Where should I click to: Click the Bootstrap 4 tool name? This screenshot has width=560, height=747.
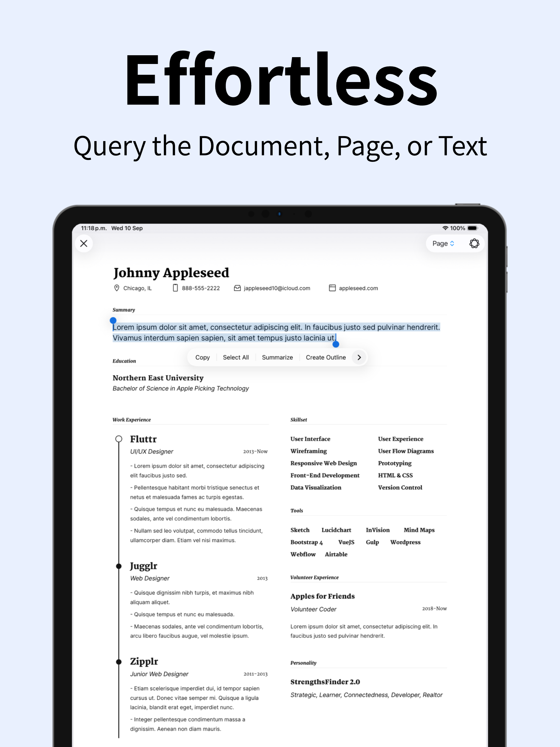(x=307, y=542)
